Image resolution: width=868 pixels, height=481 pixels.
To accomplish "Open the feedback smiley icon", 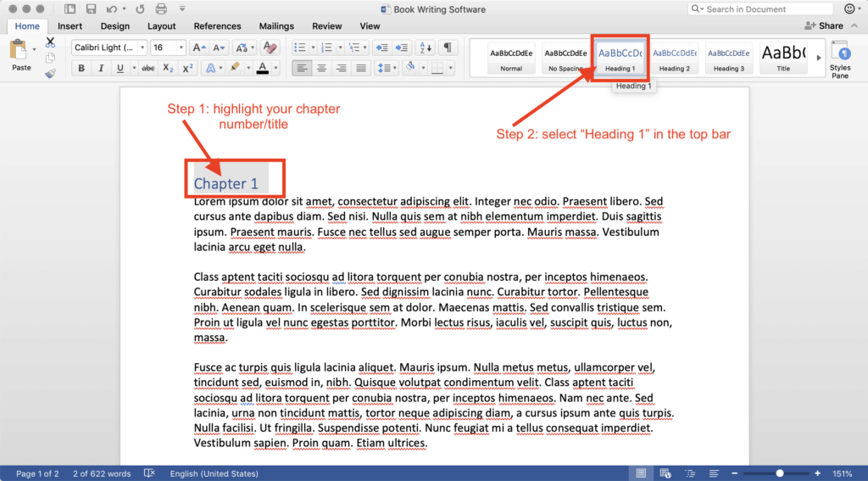I will (x=849, y=8).
